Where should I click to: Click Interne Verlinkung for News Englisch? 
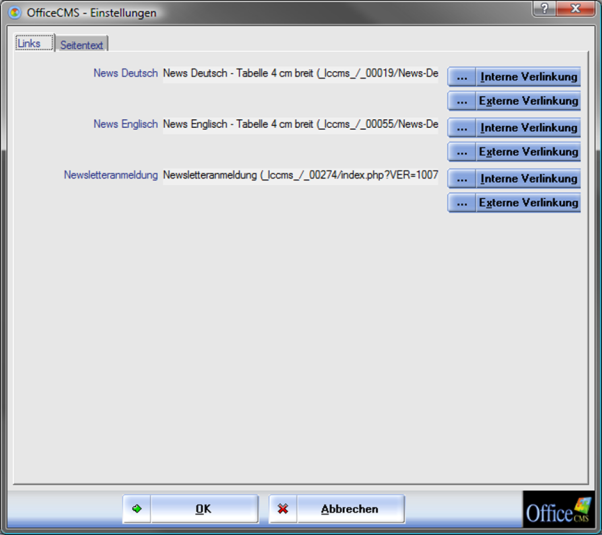pos(528,128)
